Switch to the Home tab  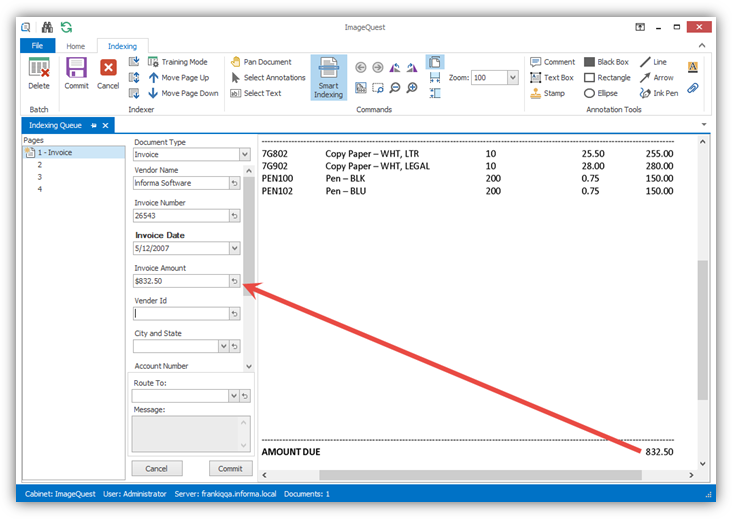pyautogui.click(x=76, y=46)
